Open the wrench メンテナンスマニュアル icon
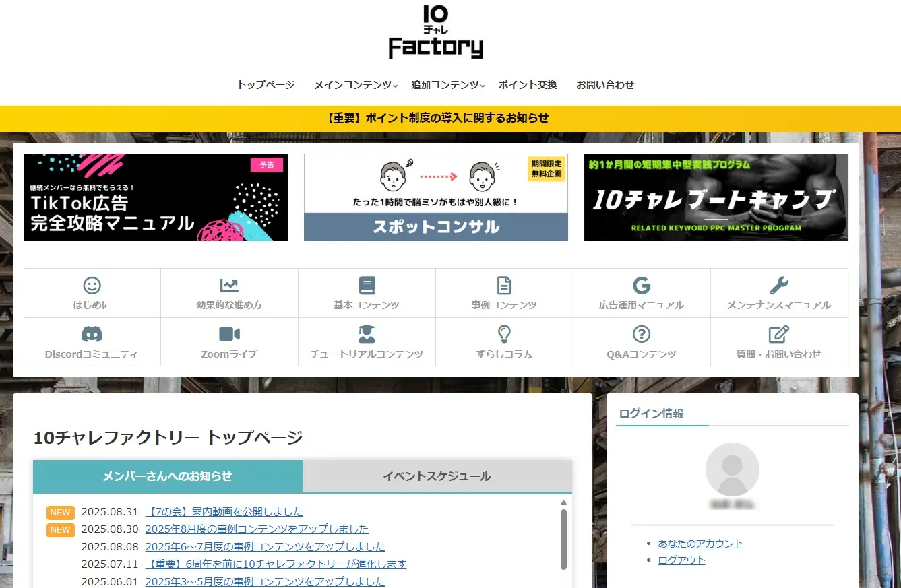This screenshot has height=588, width=901. pos(779,286)
